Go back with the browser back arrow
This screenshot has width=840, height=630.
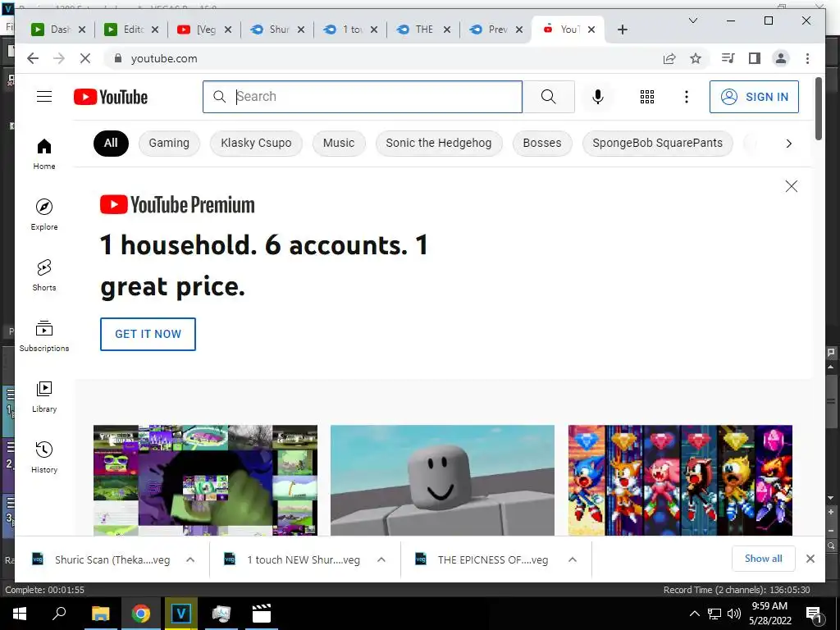(x=33, y=58)
